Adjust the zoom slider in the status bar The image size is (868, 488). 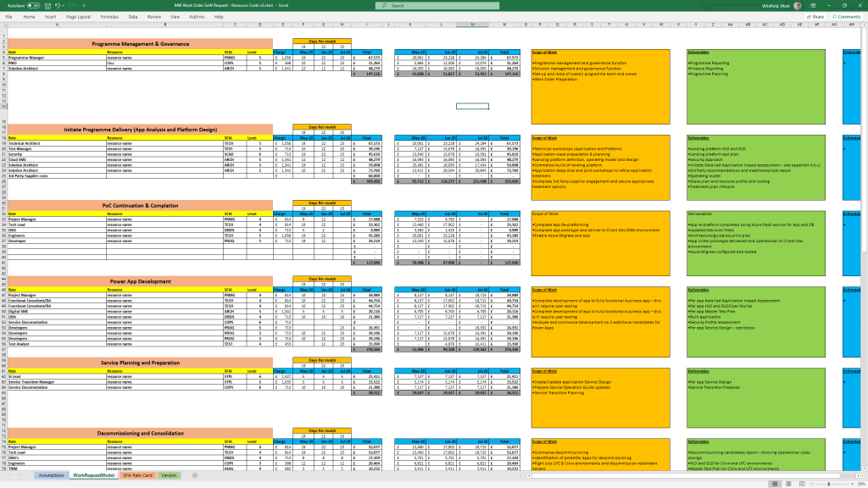(828, 483)
